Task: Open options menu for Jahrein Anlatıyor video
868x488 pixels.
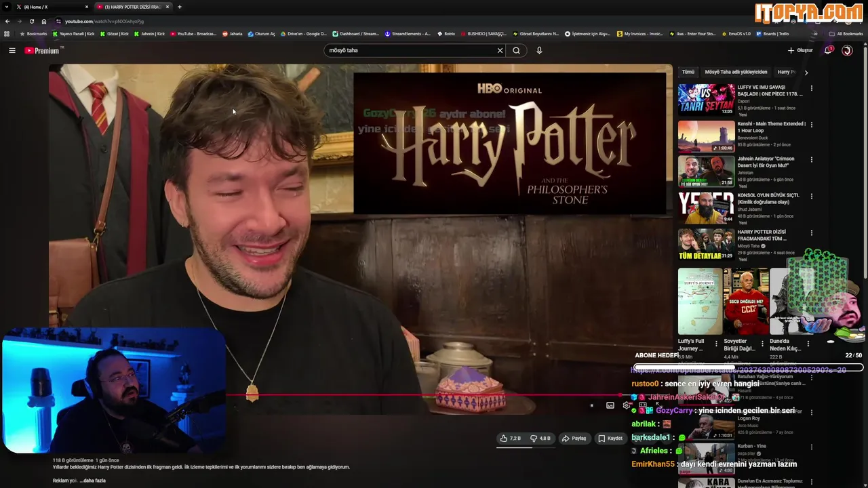Action: point(811,161)
